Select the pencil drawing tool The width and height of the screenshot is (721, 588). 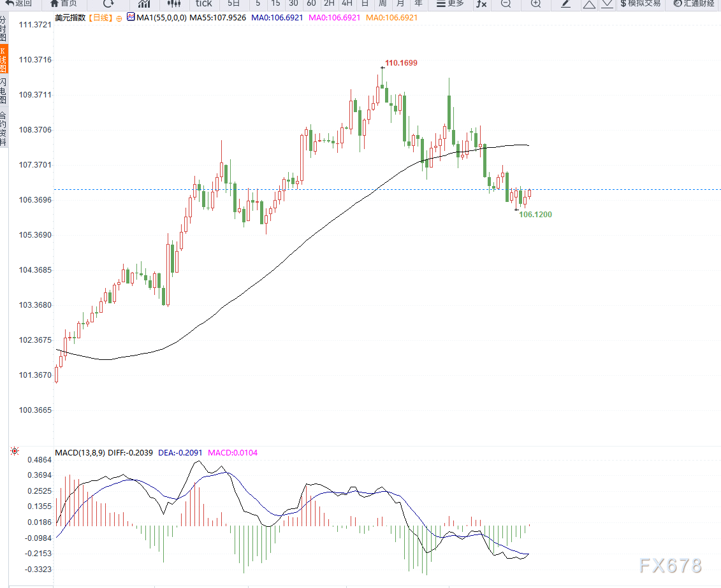(565, 4)
